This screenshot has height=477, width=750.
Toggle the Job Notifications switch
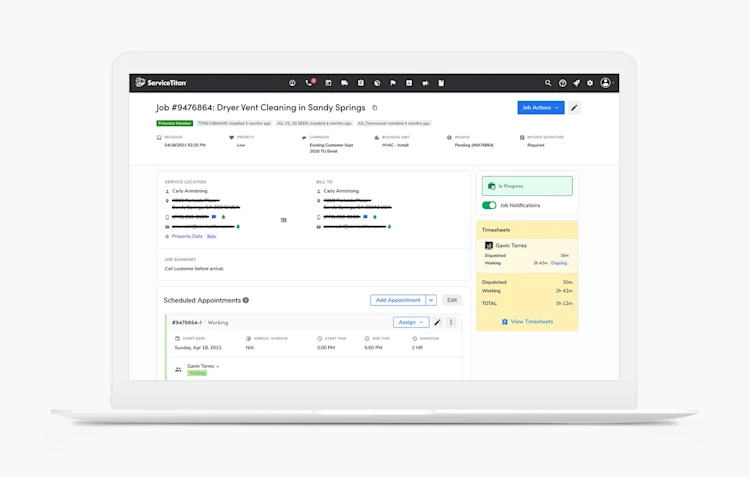pos(489,205)
